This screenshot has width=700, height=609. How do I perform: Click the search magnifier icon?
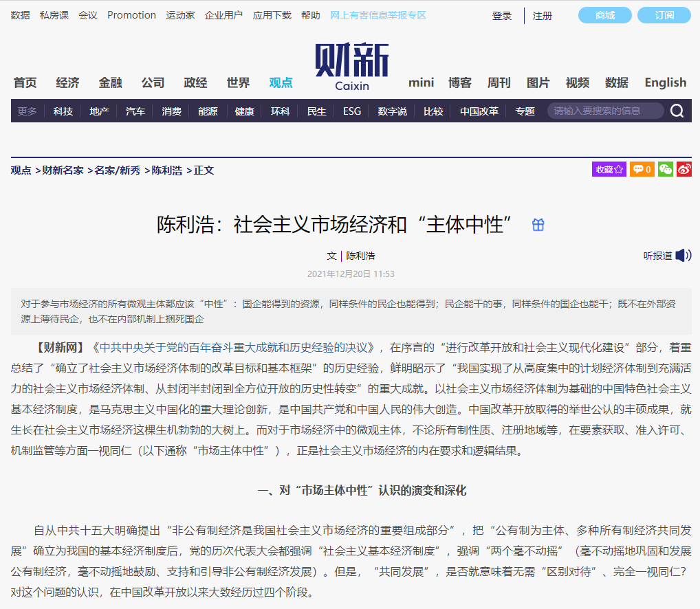677,111
